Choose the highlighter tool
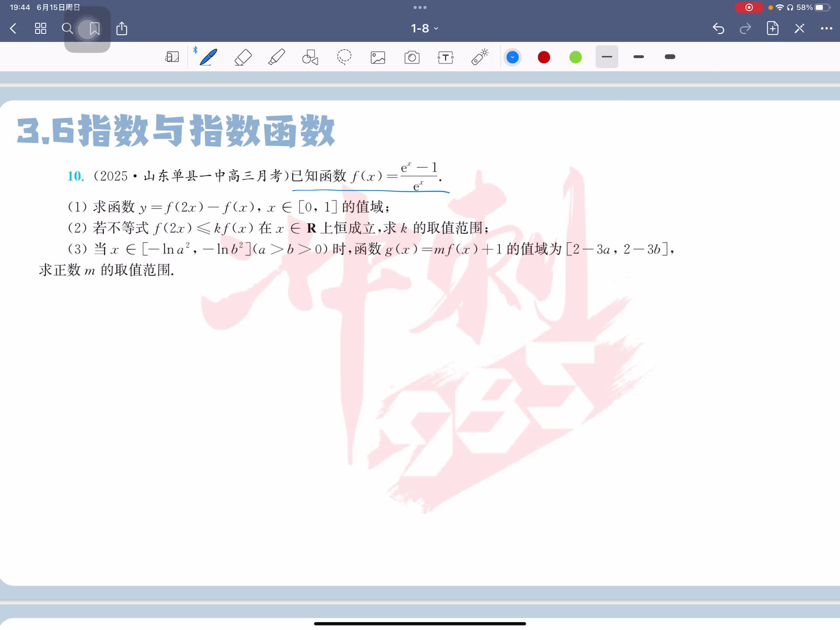The width and height of the screenshot is (840, 630). pos(276,57)
